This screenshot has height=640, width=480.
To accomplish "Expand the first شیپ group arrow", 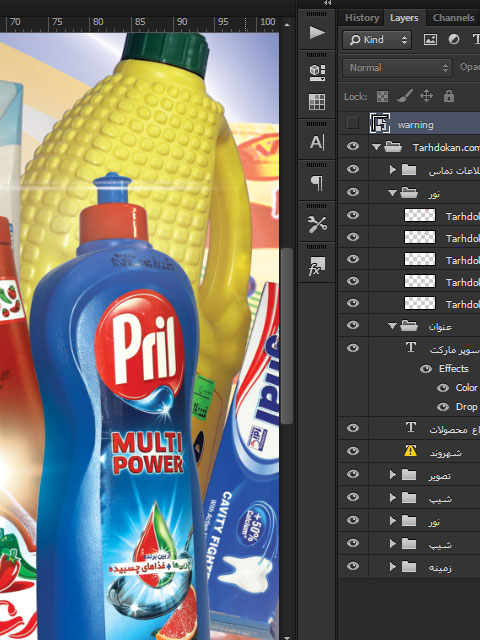I will (393, 498).
